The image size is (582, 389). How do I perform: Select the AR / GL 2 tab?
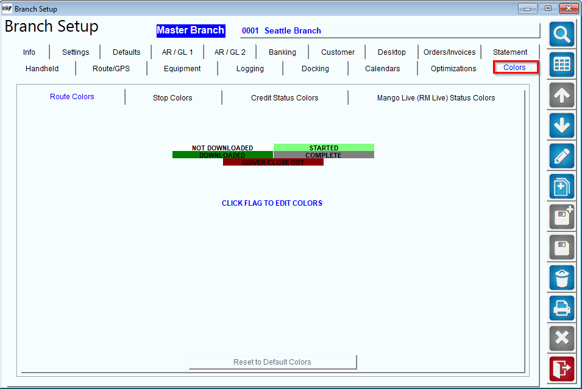tap(230, 52)
